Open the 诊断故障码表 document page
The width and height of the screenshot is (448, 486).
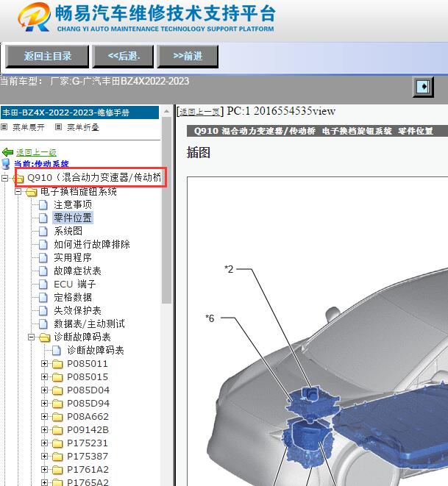click(96, 350)
